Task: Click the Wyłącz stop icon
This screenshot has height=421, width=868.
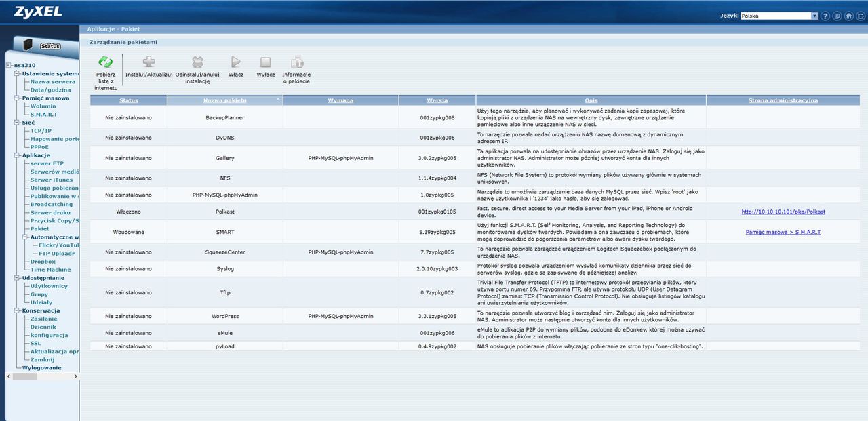Action: click(x=266, y=62)
